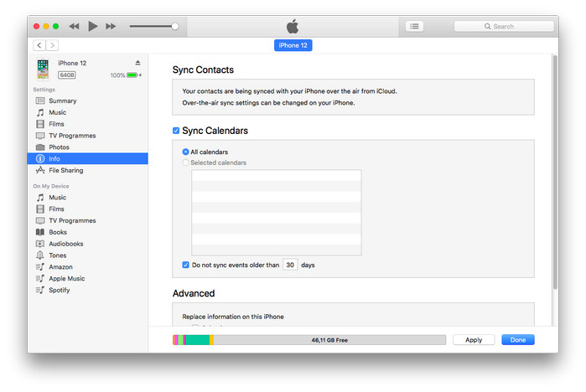Select the iPhone 12 device tab
Screen dimensions: 586x392
pos(293,45)
